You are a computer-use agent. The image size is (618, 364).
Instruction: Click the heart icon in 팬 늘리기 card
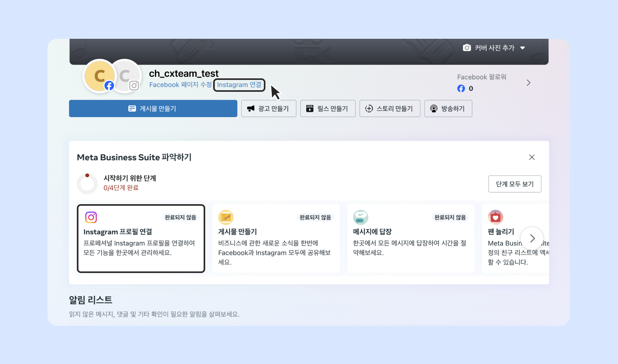click(496, 217)
